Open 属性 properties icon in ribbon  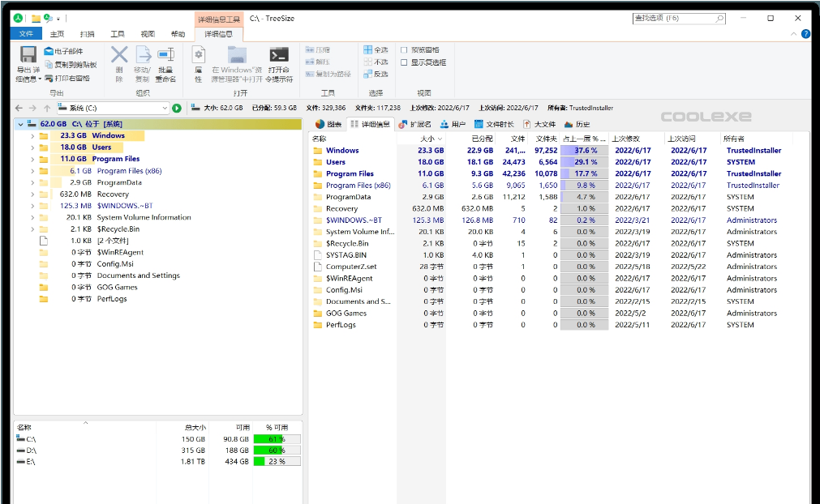click(198, 55)
